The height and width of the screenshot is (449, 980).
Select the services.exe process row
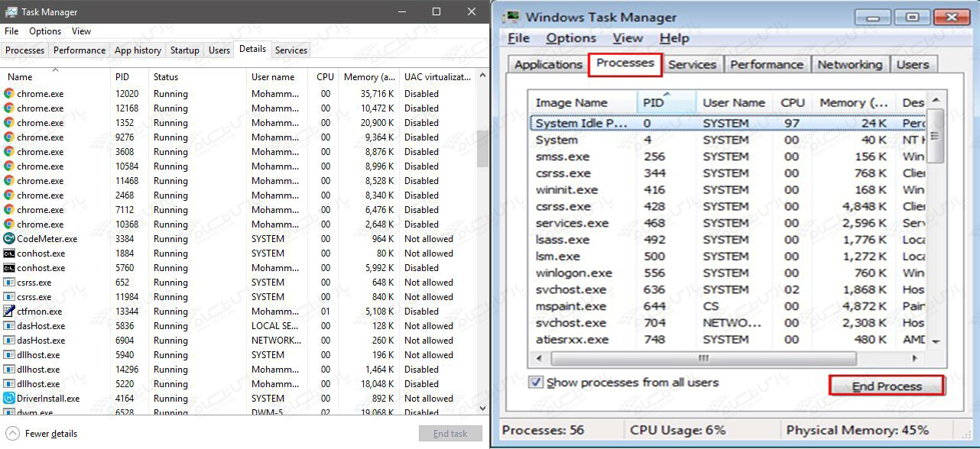[728, 223]
